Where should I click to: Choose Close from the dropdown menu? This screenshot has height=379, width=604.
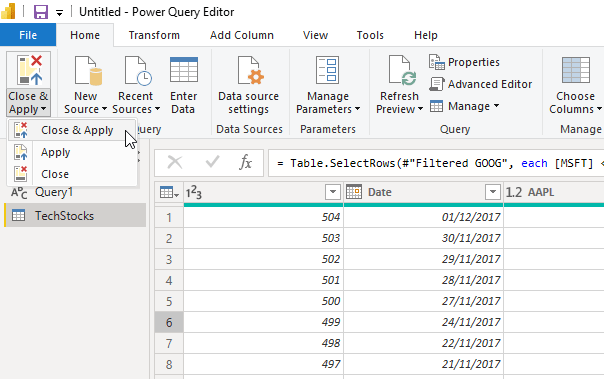[72, 174]
